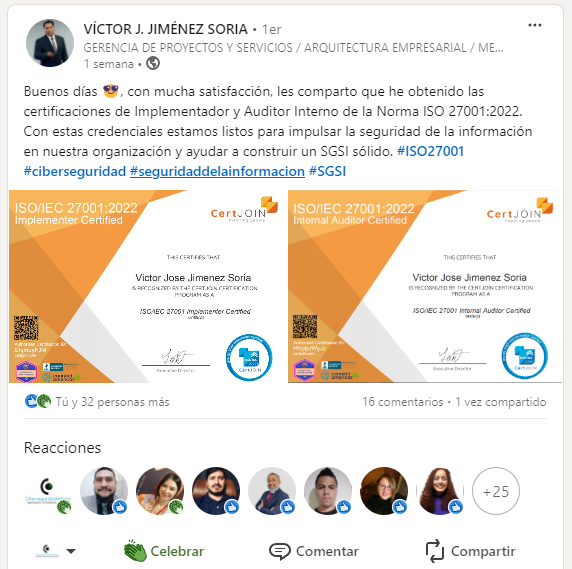Expand the react-as identity dropdown arrow
The height and width of the screenshot is (569, 572).
pyautogui.click(x=72, y=551)
